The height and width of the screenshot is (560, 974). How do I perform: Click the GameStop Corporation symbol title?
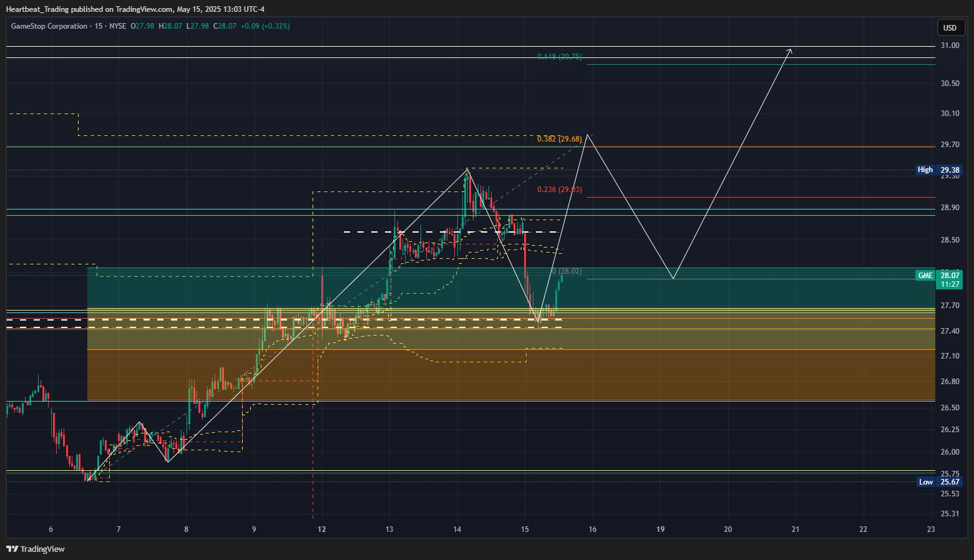click(49, 26)
